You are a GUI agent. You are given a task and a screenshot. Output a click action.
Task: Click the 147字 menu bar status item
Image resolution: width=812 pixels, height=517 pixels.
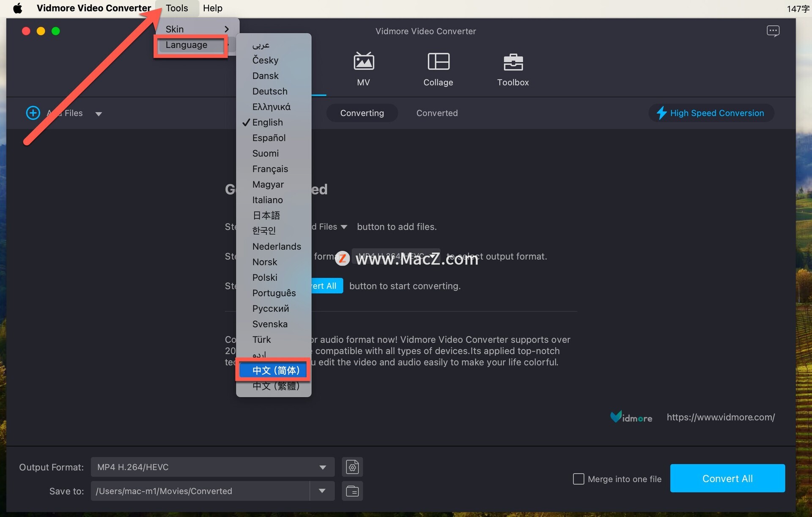tap(798, 8)
